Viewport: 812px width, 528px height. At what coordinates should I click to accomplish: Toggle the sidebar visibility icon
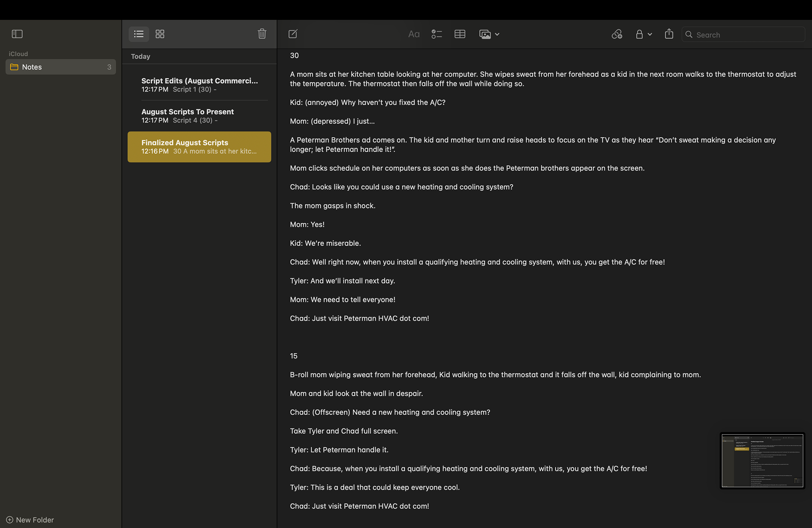pyautogui.click(x=17, y=34)
